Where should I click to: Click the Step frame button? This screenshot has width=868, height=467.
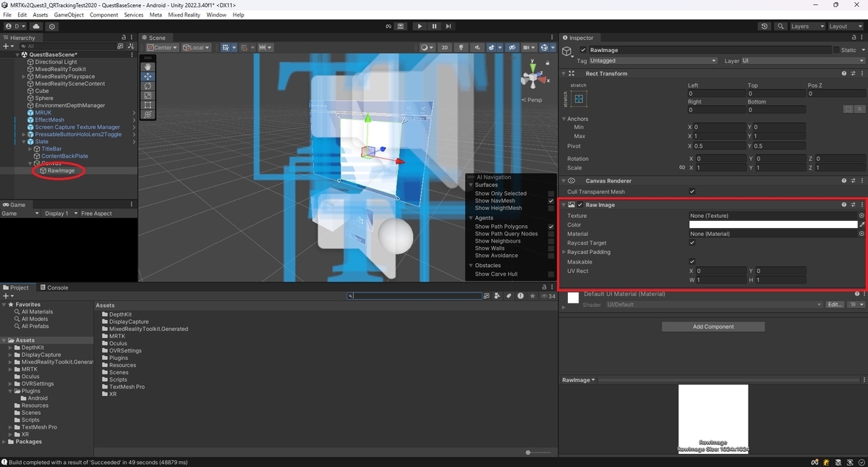448,26
